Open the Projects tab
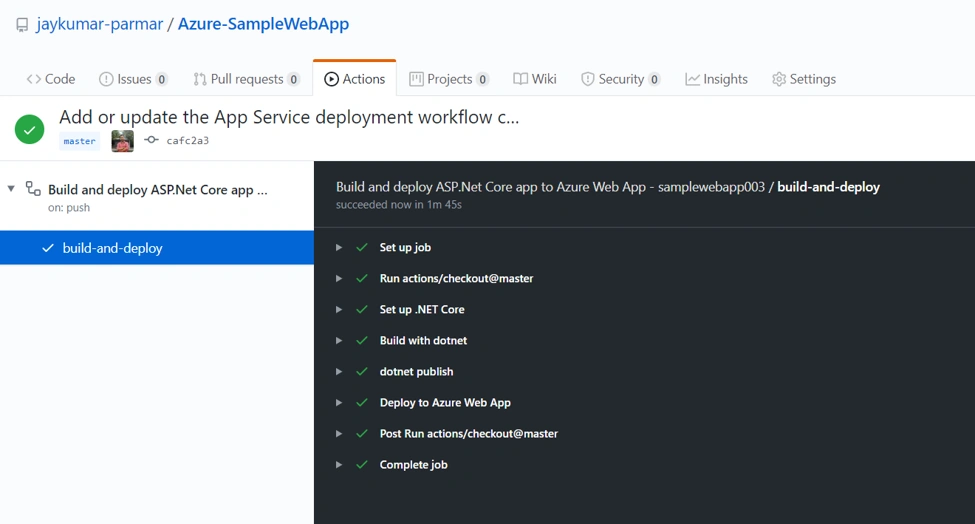 tap(449, 79)
